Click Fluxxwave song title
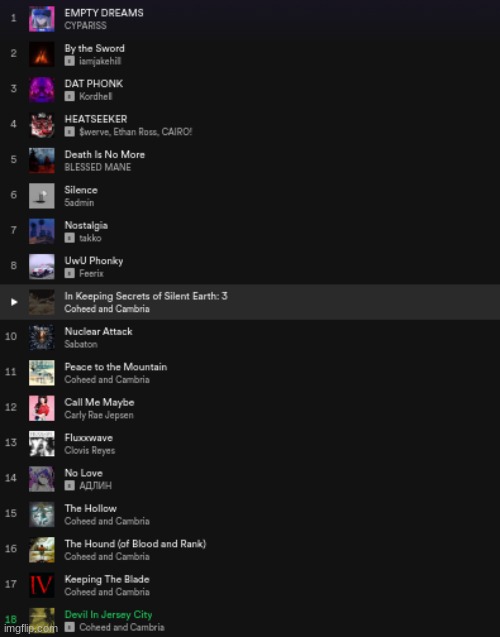The image size is (500, 637). point(89,438)
